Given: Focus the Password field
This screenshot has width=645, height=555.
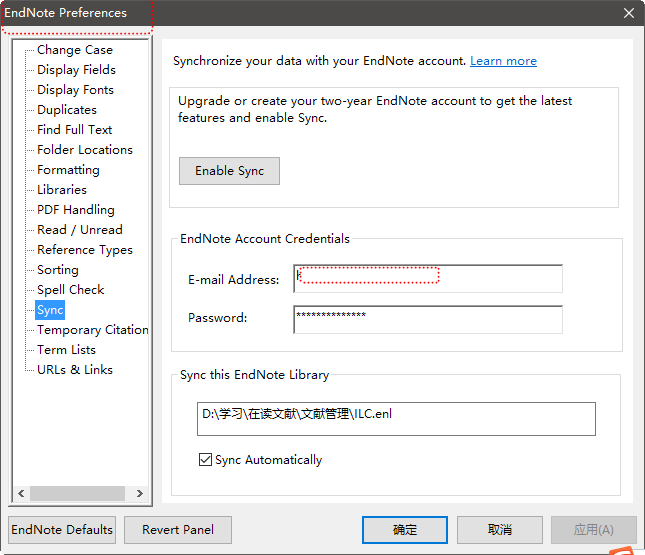Looking at the screenshot, I should (x=428, y=319).
